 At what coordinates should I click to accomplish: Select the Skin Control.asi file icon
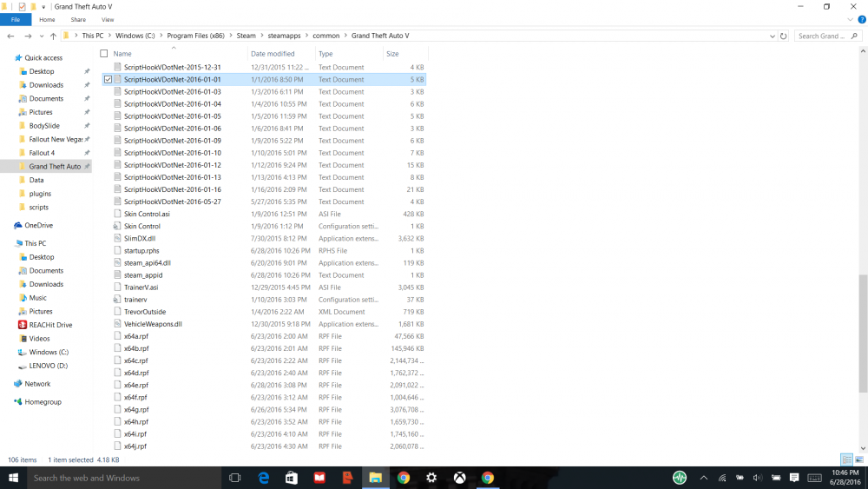pyautogui.click(x=117, y=214)
